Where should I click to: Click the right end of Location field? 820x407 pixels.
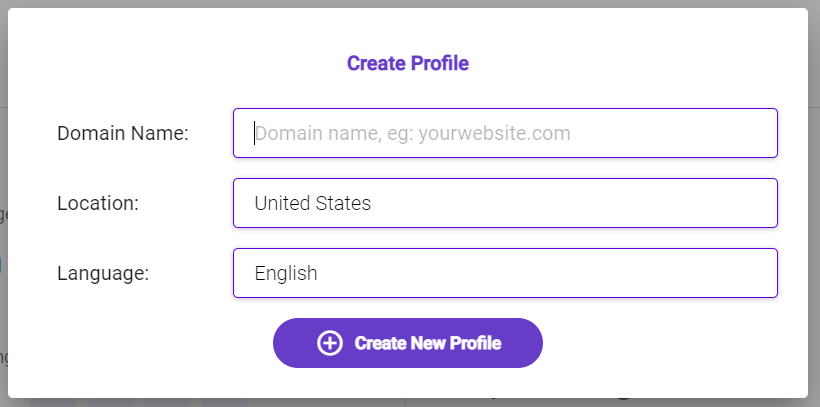click(x=760, y=203)
